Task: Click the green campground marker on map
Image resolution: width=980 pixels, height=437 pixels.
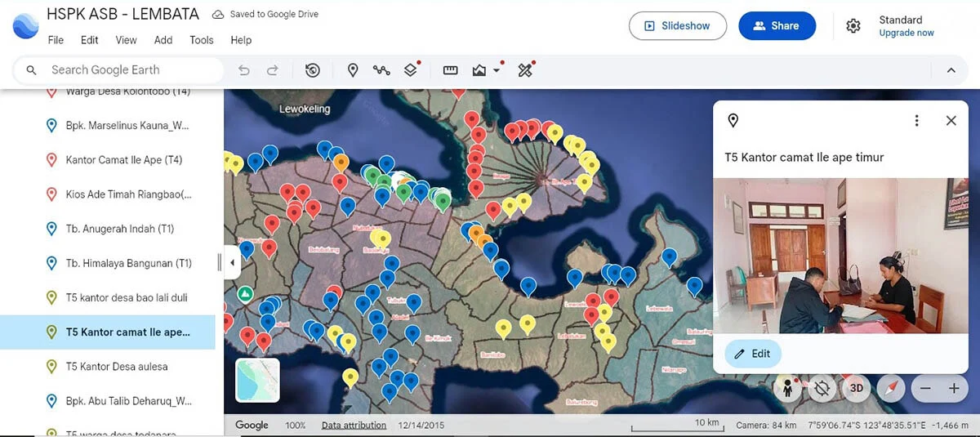Action: point(244,293)
